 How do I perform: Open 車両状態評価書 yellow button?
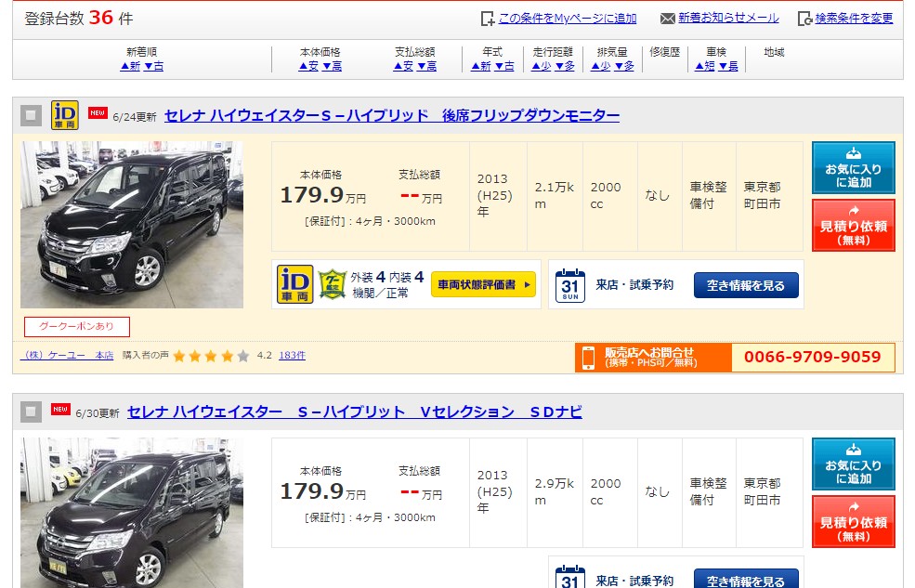[x=483, y=284]
